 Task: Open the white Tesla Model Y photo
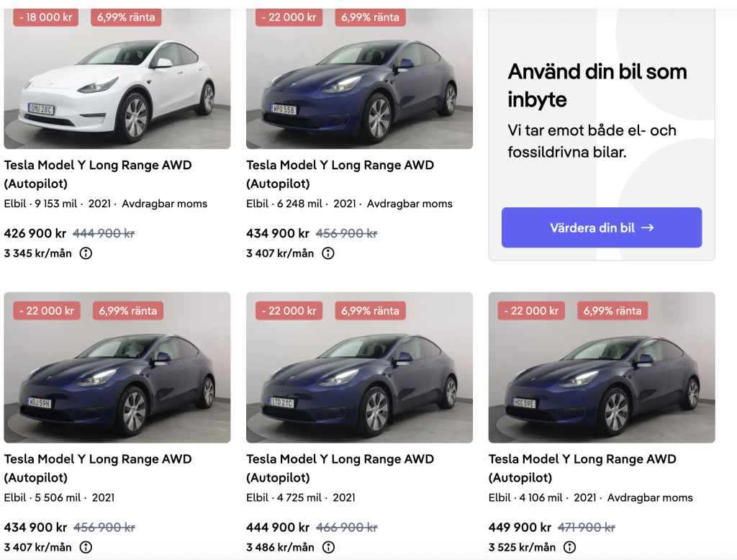pos(117,83)
